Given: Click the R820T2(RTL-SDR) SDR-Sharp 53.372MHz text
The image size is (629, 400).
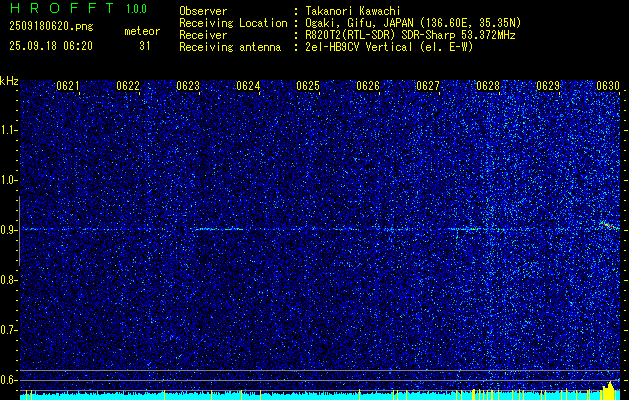Looking at the screenshot, I should coord(410,35).
